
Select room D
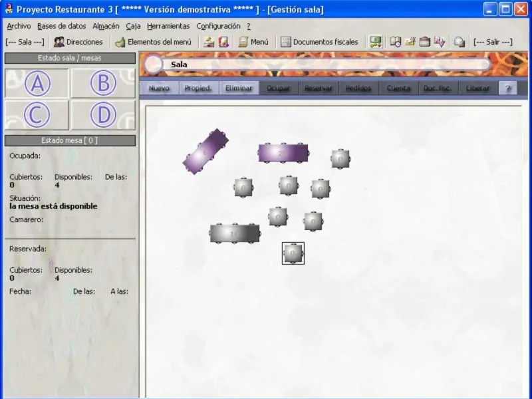click(103, 115)
